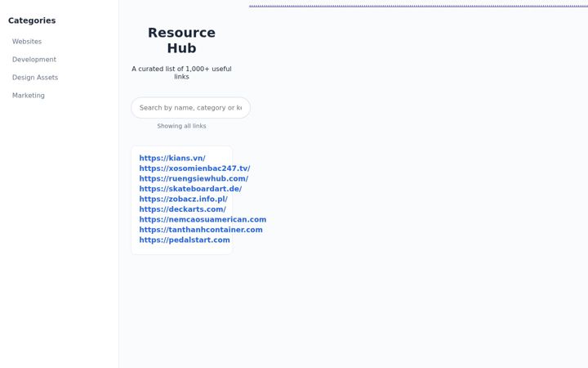Select the Resource Hub heading

pyautogui.click(x=181, y=40)
